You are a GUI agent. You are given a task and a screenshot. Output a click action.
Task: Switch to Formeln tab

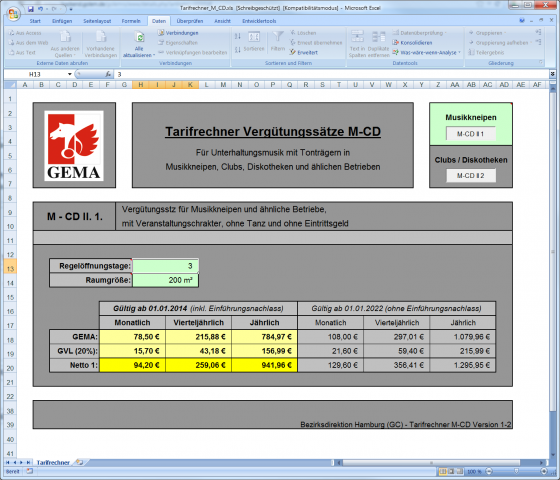(131, 21)
